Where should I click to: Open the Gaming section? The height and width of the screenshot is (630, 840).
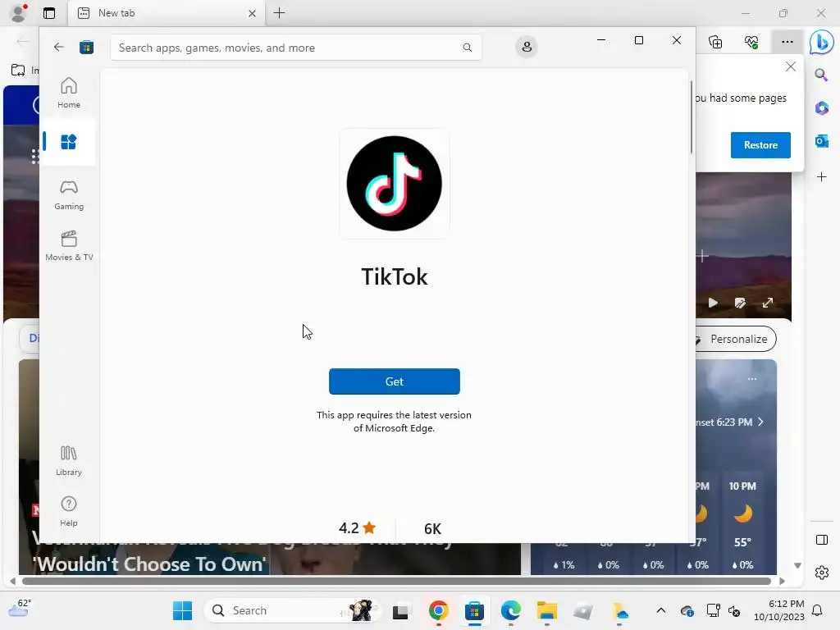point(69,194)
